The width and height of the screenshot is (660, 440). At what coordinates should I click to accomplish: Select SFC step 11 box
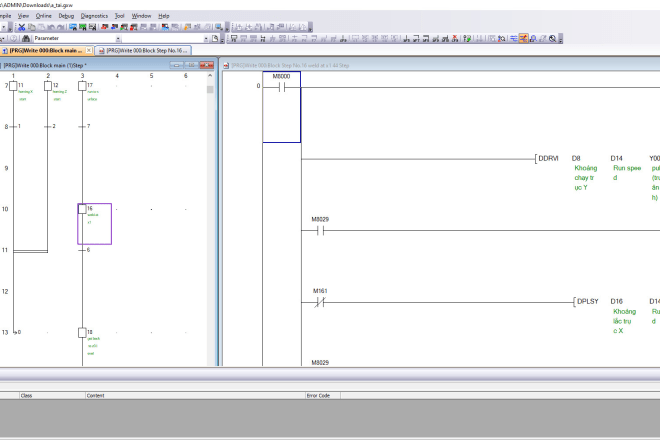(x=13, y=86)
